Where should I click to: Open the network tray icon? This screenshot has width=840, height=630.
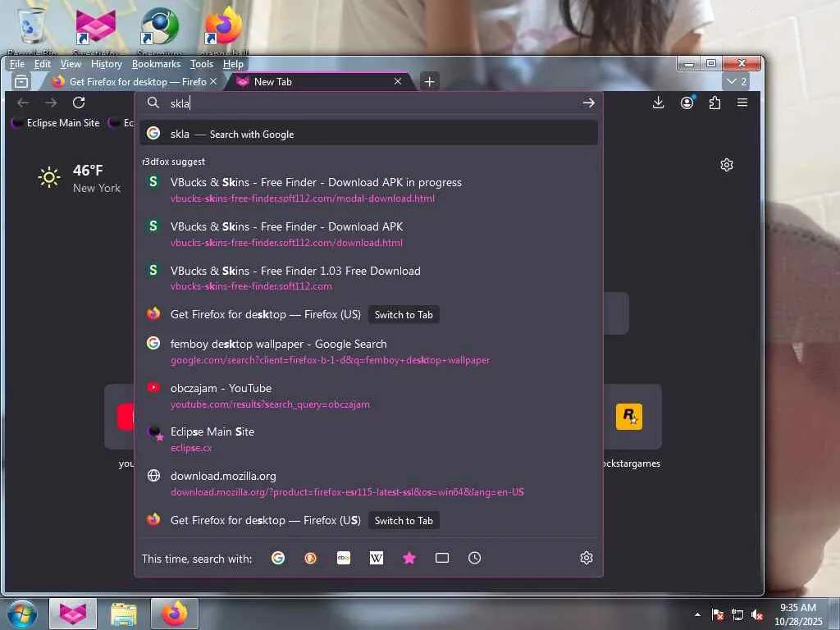point(737,615)
